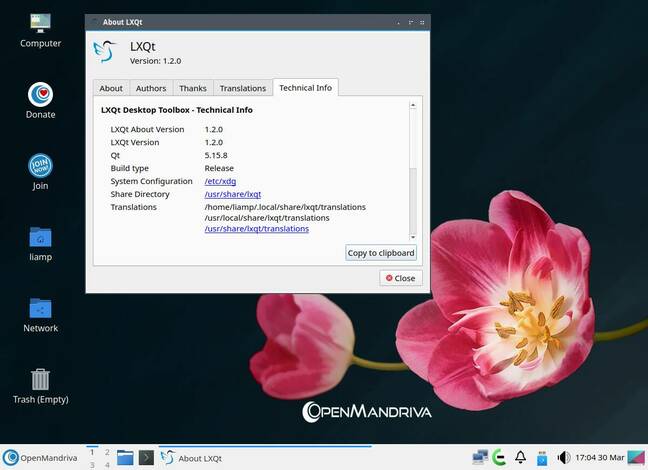Select the Technical Info tab

(305, 87)
